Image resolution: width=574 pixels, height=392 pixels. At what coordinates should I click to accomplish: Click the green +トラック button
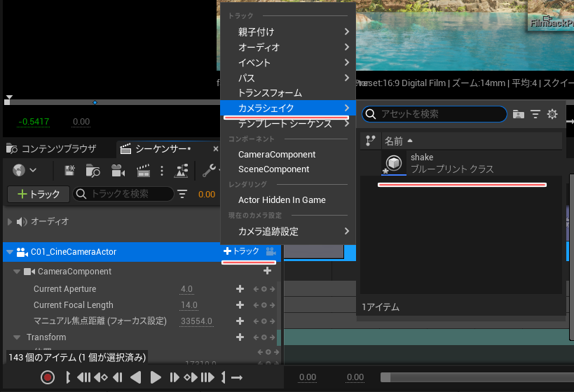point(38,194)
